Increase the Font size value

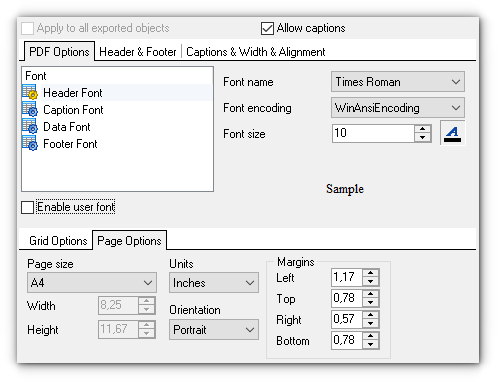pyautogui.click(x=423, y=129)
